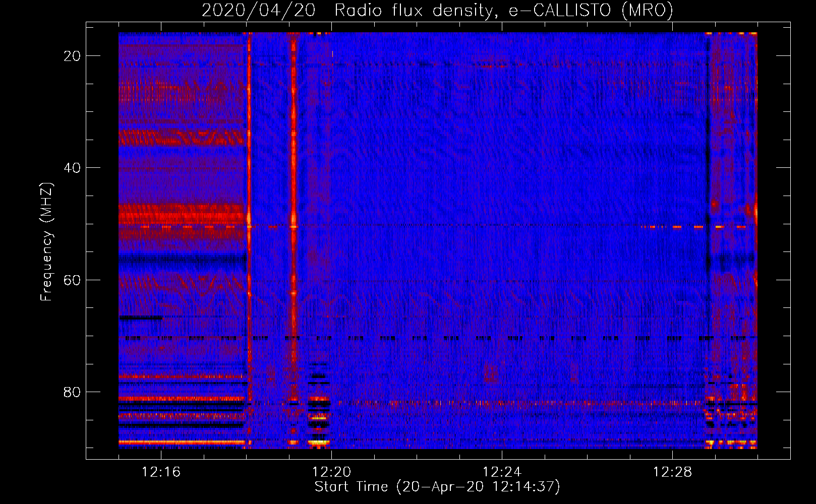Click the 20 frequency tick label
The height and width of the screenshot is (504, 816).
point(72,56)
